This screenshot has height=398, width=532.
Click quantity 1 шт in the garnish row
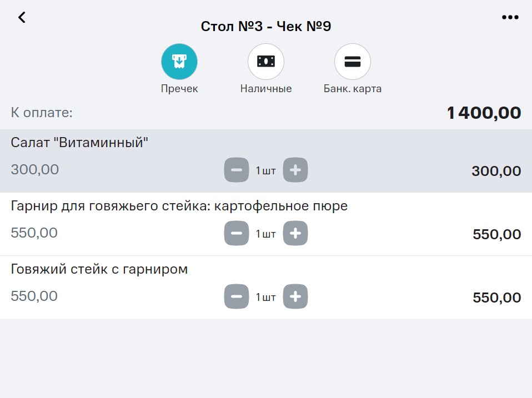[x=265, y=234]
